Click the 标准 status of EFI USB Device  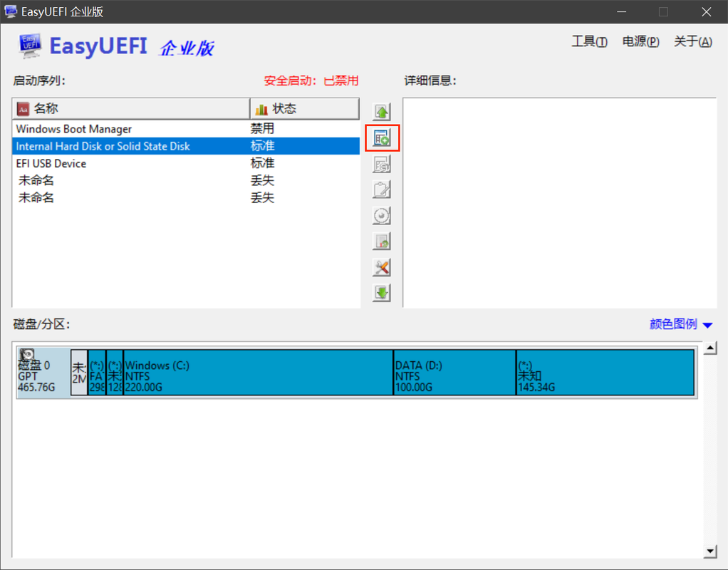coord(262,164)
